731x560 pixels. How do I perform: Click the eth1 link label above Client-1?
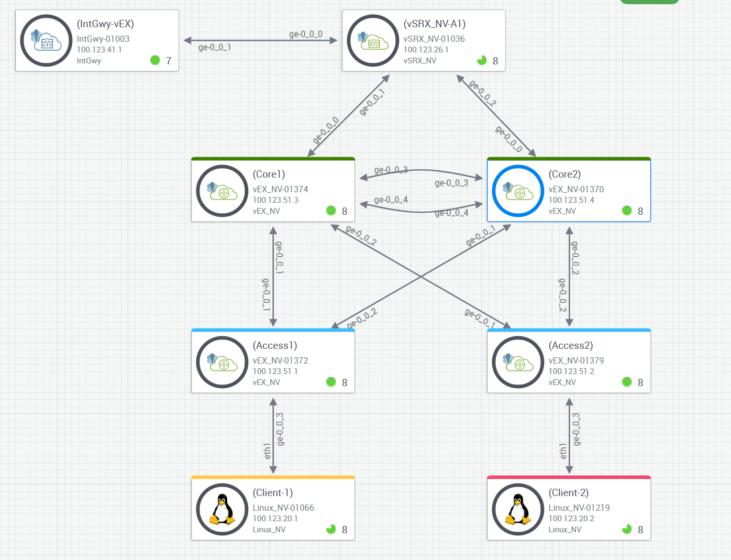(268, 451)
